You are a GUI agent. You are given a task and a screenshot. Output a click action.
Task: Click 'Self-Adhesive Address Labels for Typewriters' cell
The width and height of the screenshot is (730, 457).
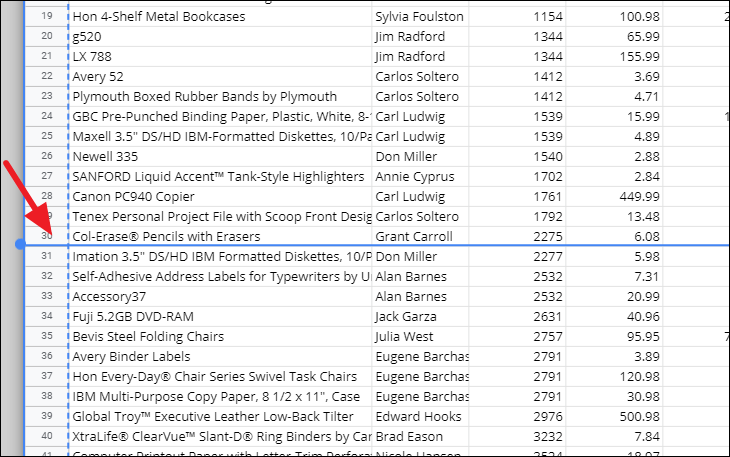point(220,276)
